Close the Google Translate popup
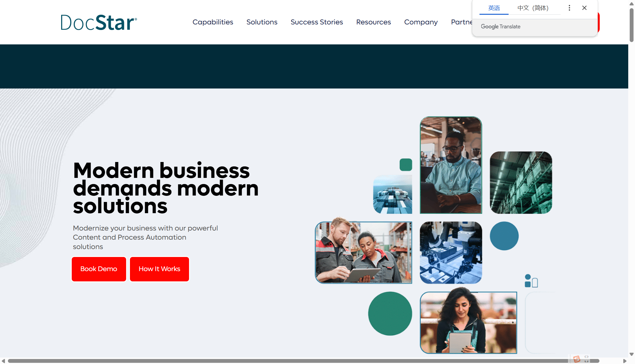This screenshot has height=364, width=635. point(584,8)
